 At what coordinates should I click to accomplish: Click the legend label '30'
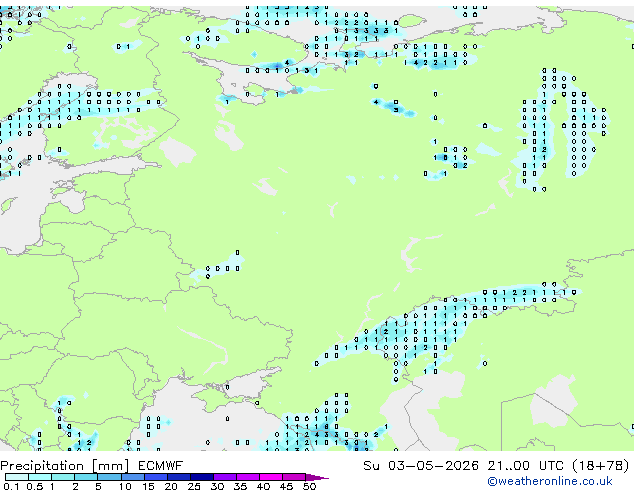pos(217,486)
